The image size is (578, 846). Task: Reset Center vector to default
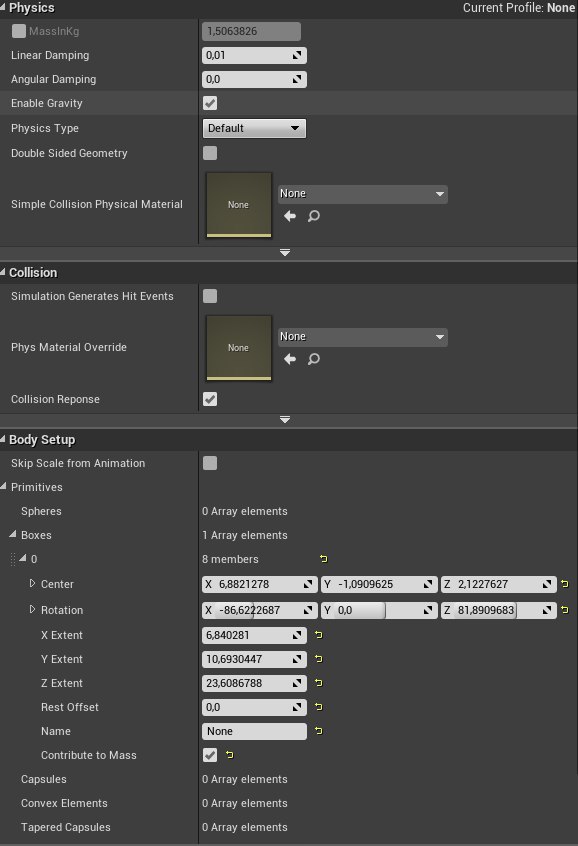tap(565, 584)
